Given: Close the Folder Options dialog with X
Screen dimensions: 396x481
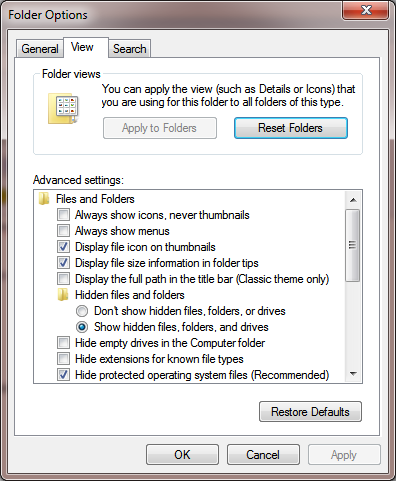Looking at the screenshot, I should click(x=366, y=10).
